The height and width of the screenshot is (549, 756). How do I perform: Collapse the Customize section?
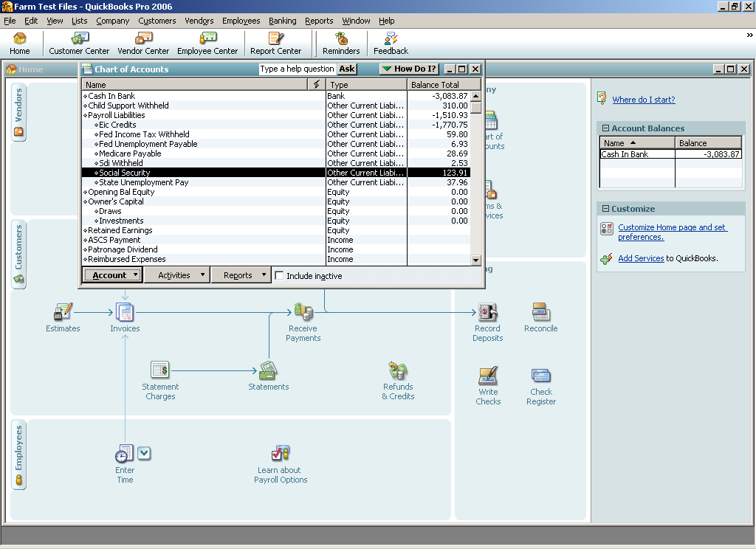pos(605,209)
